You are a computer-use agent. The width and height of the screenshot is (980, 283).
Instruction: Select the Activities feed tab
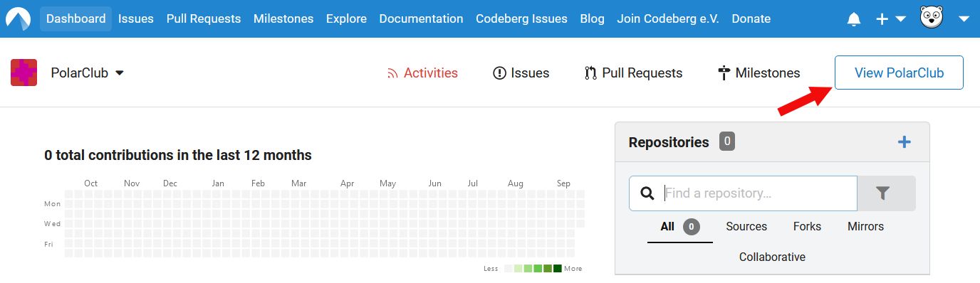422,73
